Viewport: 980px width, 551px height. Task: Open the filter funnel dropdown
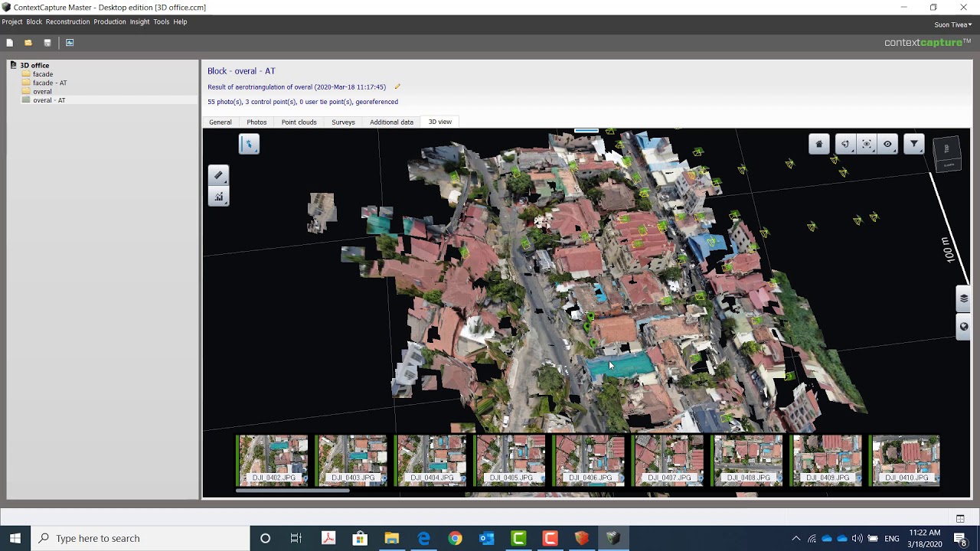(914, 144)
